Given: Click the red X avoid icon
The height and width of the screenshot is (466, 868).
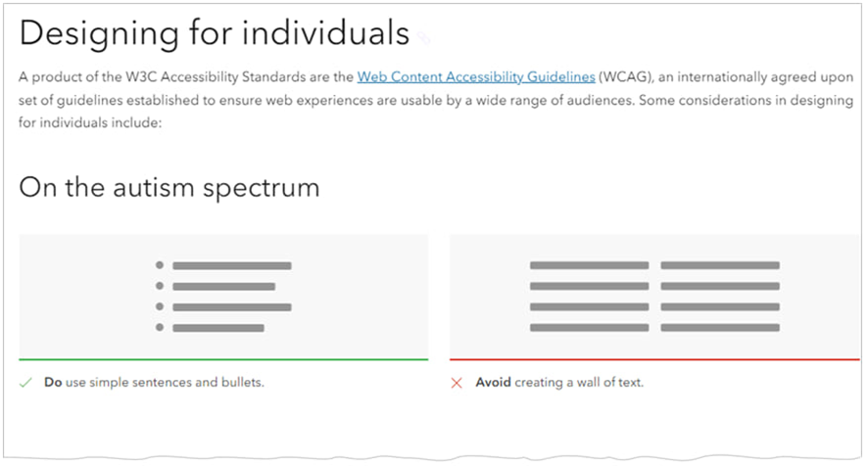Looking at the screenshot, I should point(457,383).
